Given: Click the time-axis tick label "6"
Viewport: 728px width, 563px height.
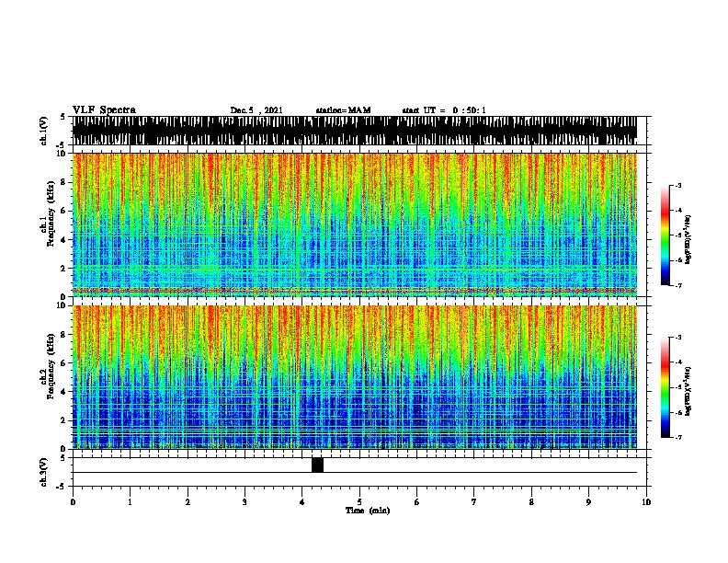Looking at the screenshot, I should coord(417,502).
